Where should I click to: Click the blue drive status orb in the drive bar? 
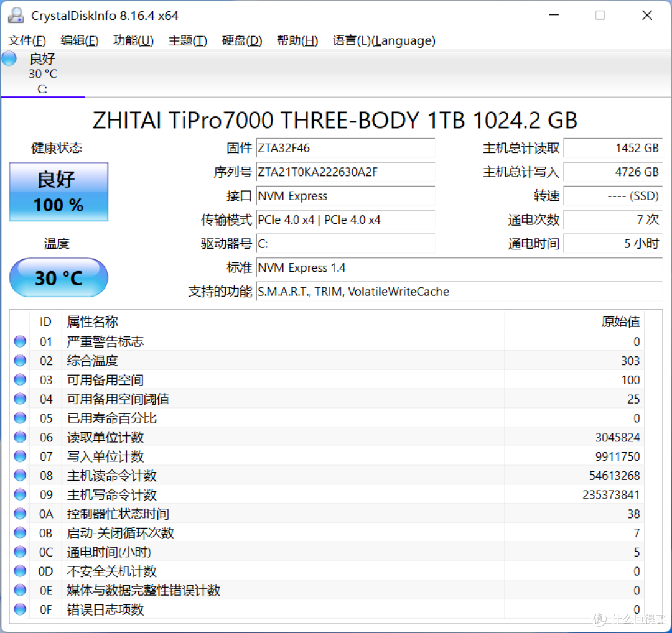point(9,58)
